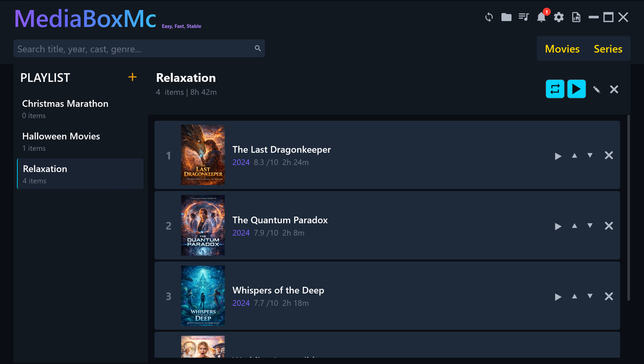Click the playlist vertical scrollbar
Screen dimensions: 644x364
pos(628,208)
